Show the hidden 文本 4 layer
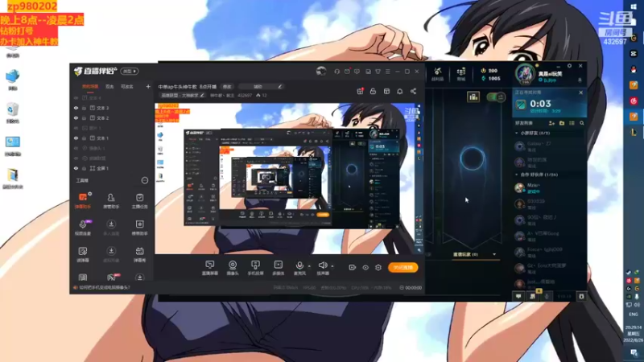Screen dimensions: 644x362 (76, 98)
